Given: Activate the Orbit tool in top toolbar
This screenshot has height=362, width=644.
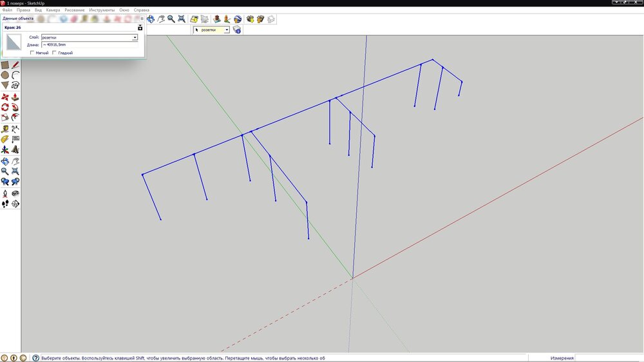Looking at the screenshot, I should coord(150,19).
